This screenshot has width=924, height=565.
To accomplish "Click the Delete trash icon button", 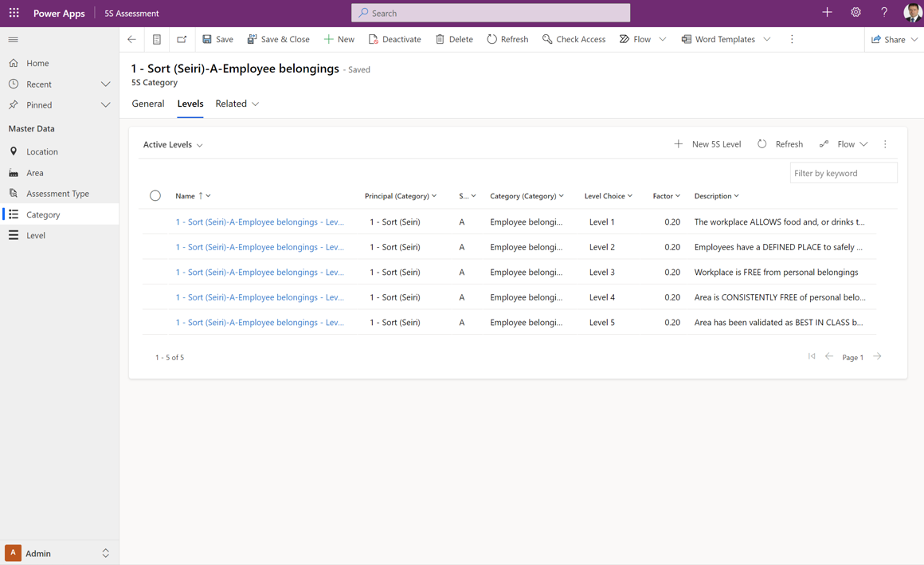I will pyautogui.click(x=454, y=39).
